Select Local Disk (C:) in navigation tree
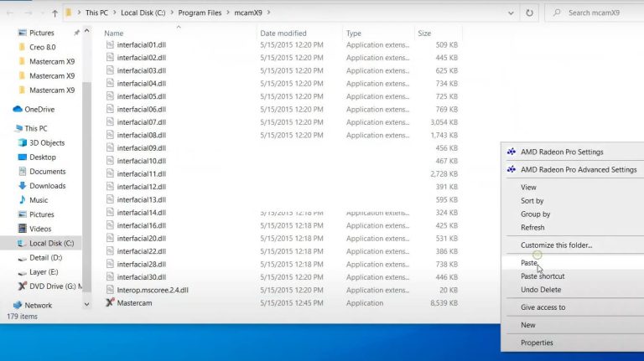Image resolution: width=644 pixels, height=361 pixels. point(51,243)
